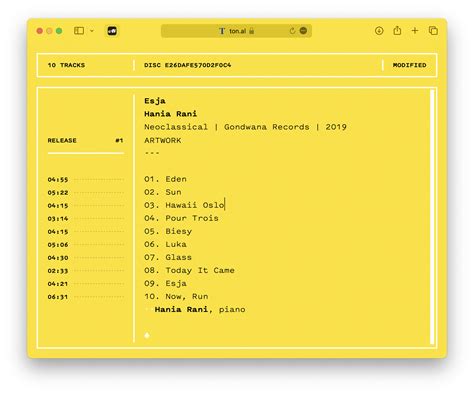Click the RELEASE label in left column
The height and width of the screenshot is (394, 474).
coord(62,140)
